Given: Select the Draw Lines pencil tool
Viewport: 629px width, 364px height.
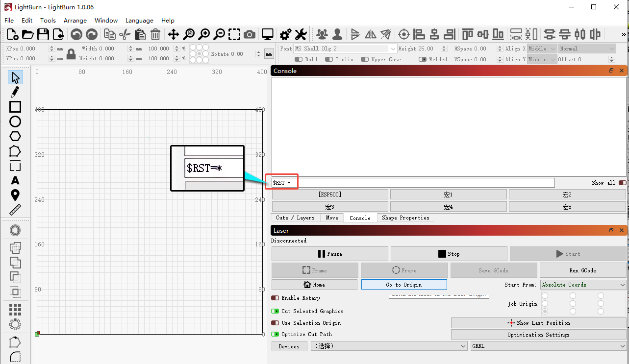Looking at the screenshot, I should tap(15, 92).
